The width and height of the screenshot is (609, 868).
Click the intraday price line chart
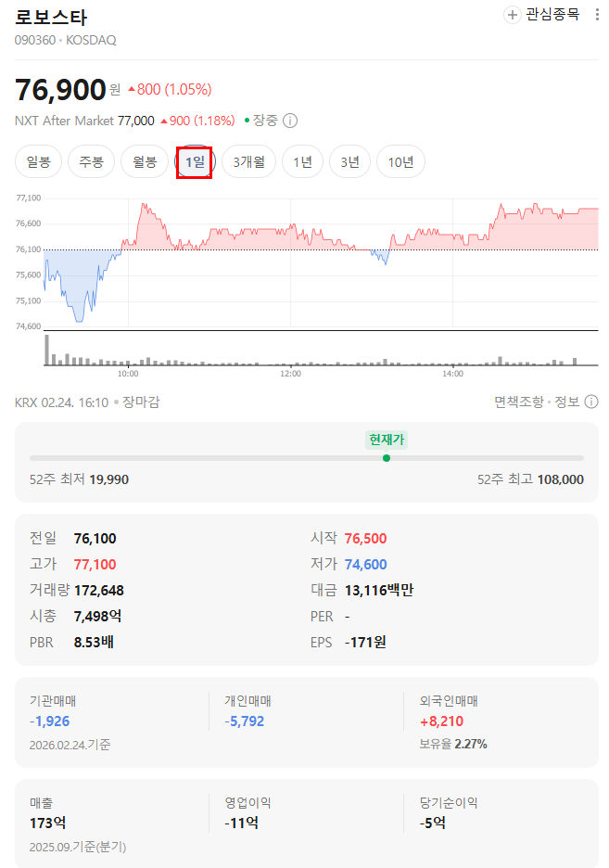[x=321, y=261]
